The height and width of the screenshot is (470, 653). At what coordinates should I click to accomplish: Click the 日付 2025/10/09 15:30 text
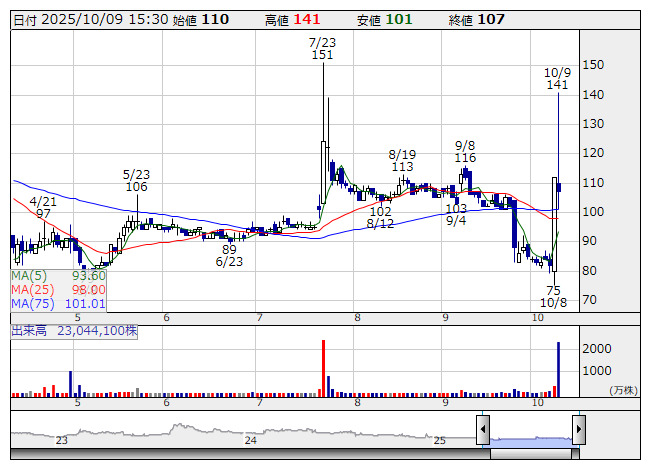click(x=91, y=20)
